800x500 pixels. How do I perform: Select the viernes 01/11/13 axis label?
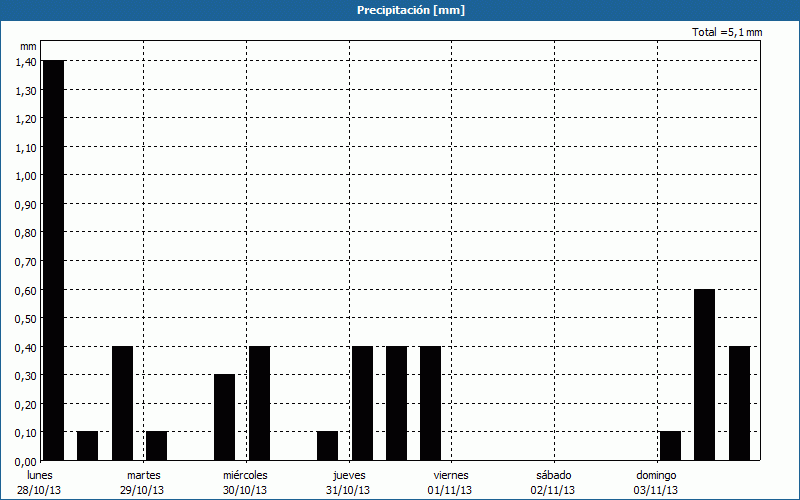click(x=451, y=483)
